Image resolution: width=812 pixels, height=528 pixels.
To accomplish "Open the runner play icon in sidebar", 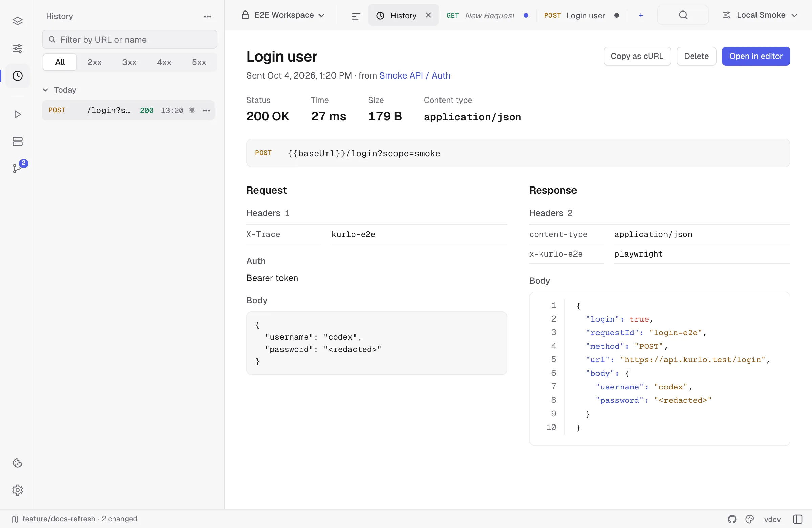I will click(x=17, y=114).
